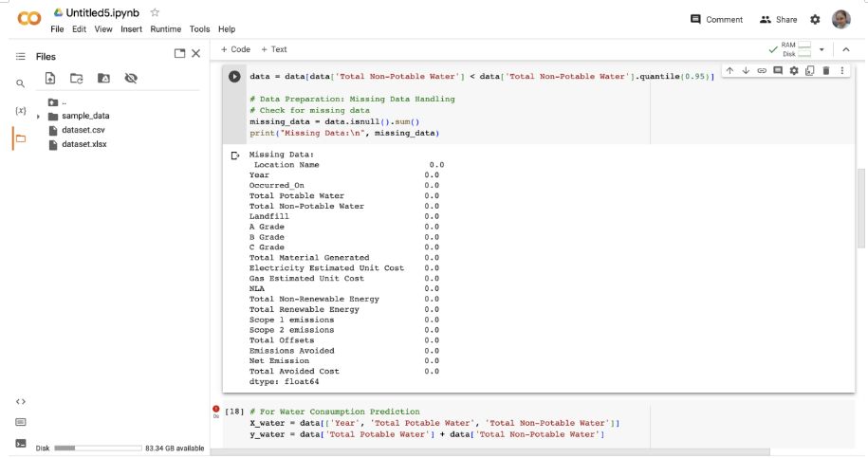The width and height of the screenshot is (868, 458).
Task: Collapse the header with chevron
Action: [845, 49]
